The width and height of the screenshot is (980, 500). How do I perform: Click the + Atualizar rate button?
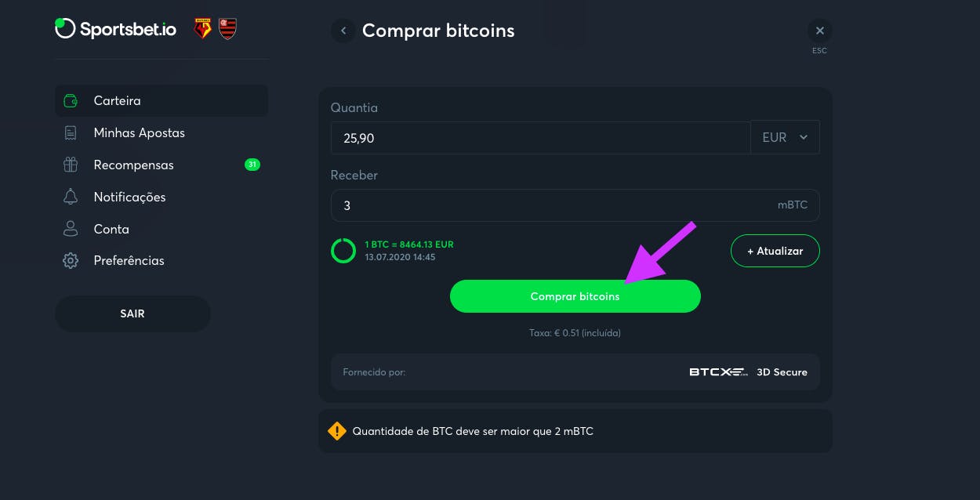pyautogui.click(x=775, y=252)
